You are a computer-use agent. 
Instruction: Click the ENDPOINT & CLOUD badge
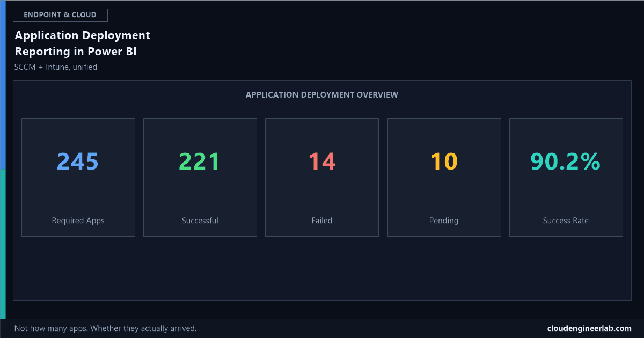pos(60,15)
